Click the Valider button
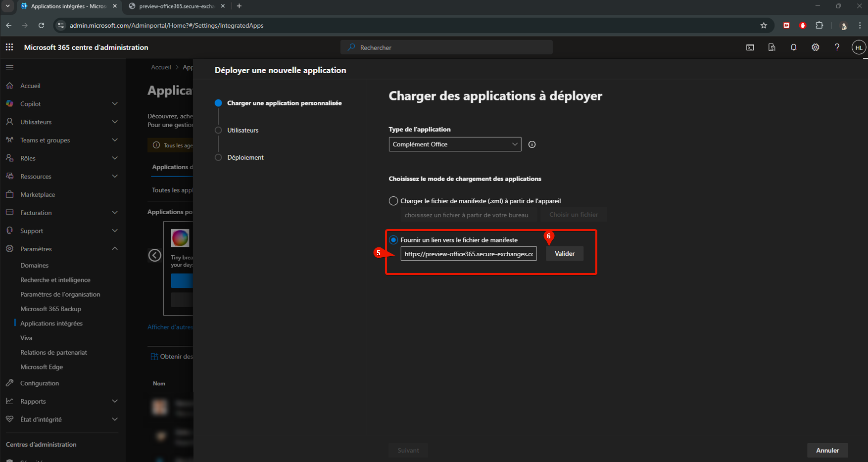Viewport: 868px width, 462px height. pos(565,254)
